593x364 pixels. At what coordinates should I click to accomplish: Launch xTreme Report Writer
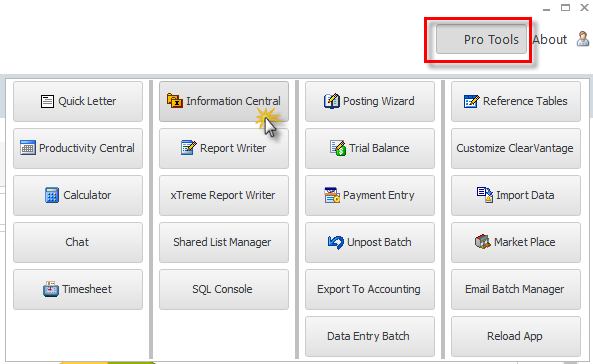point(224,196)
